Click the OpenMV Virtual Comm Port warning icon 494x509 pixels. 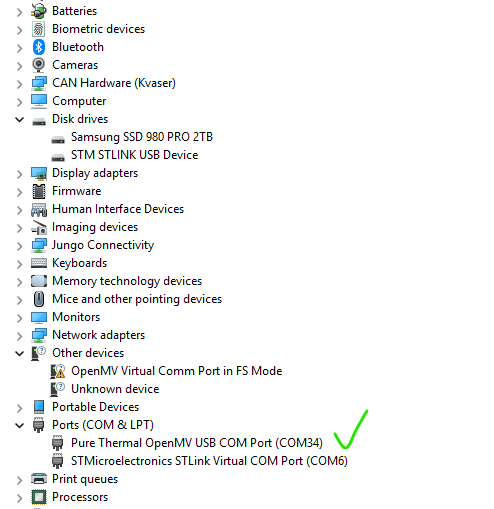point(58,371)
